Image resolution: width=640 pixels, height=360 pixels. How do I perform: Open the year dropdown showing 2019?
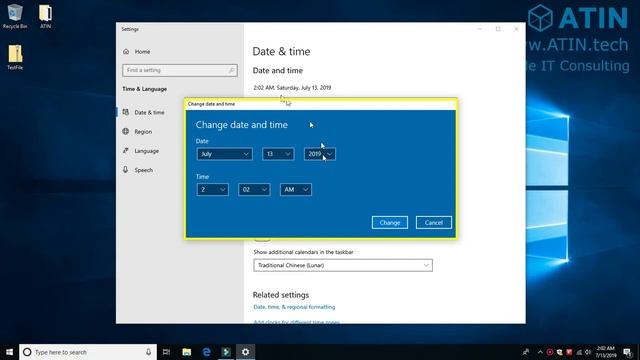tap(320, 154)
